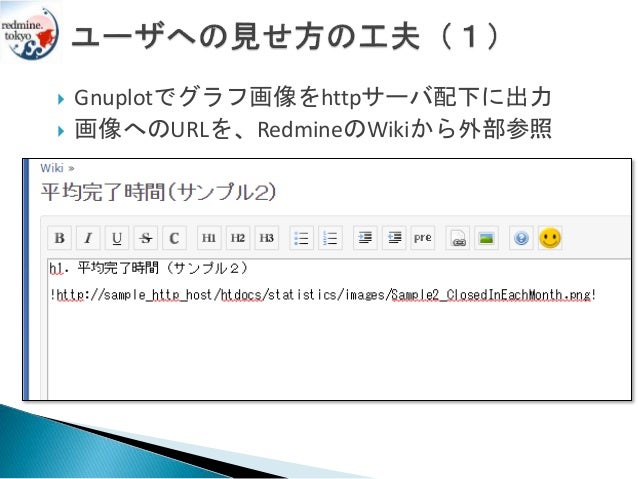The height and width of the screenshot is (479, 638).
Task: Click the redmine.tokyo logo
Action: pyautogui.click(x=29, y=32)
